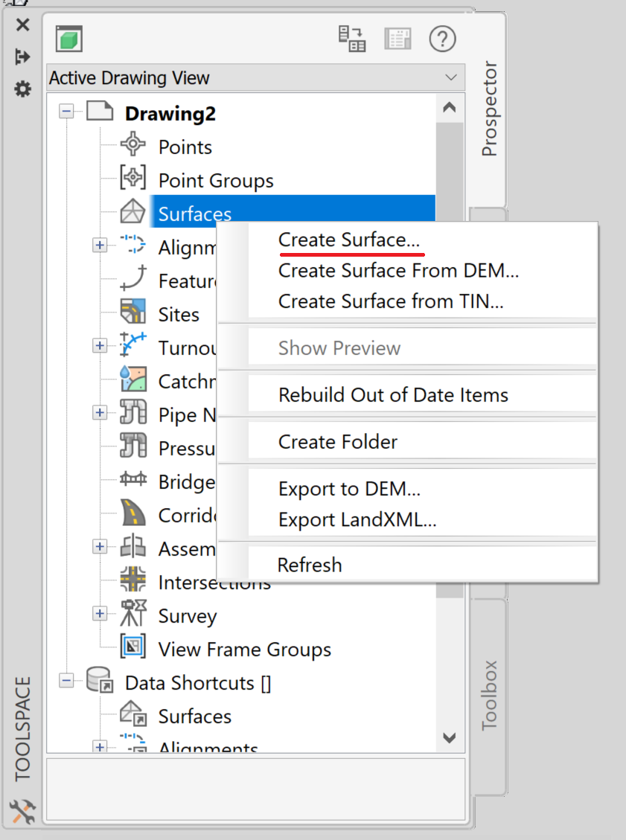Click the Points item icon

click(133, 147)
